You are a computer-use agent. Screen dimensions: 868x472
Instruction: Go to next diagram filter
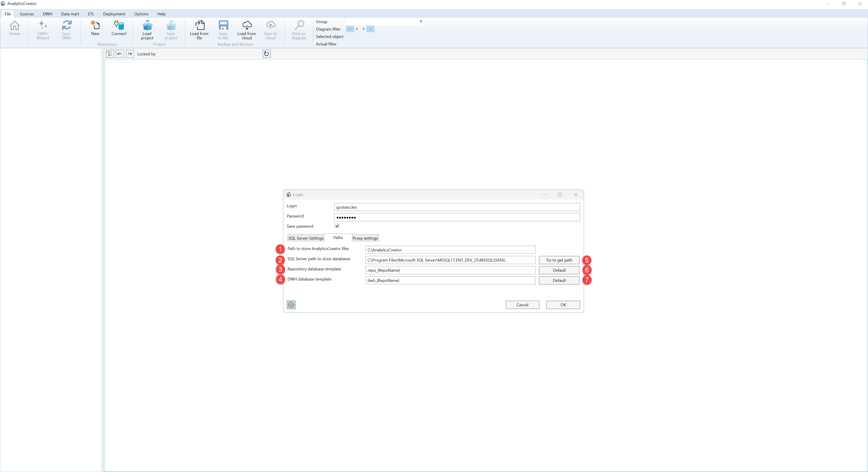click(x=363, y=29)
